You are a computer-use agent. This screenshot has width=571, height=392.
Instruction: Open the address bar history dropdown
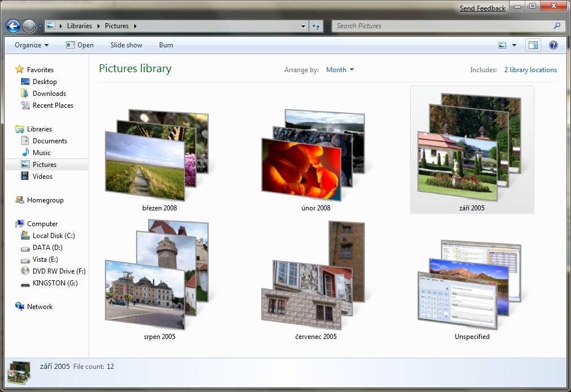303,26
